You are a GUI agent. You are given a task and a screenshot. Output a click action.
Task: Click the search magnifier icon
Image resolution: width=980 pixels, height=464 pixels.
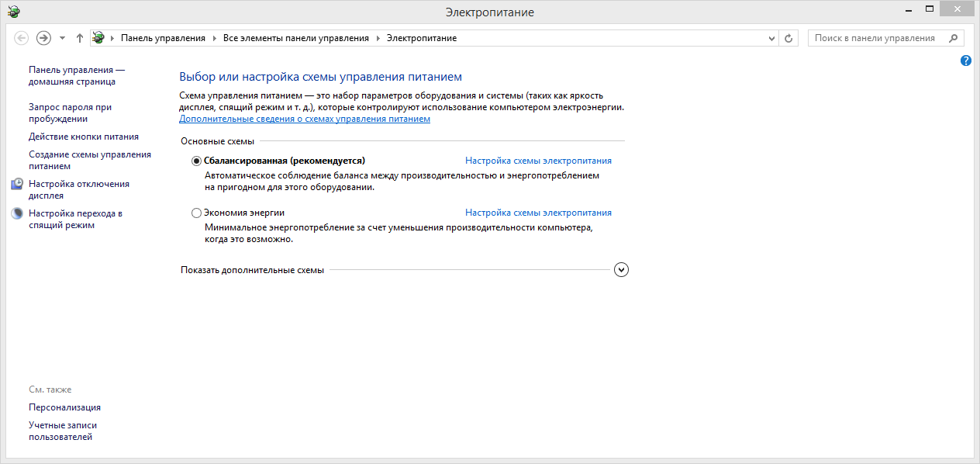click(x=954, y=38)
